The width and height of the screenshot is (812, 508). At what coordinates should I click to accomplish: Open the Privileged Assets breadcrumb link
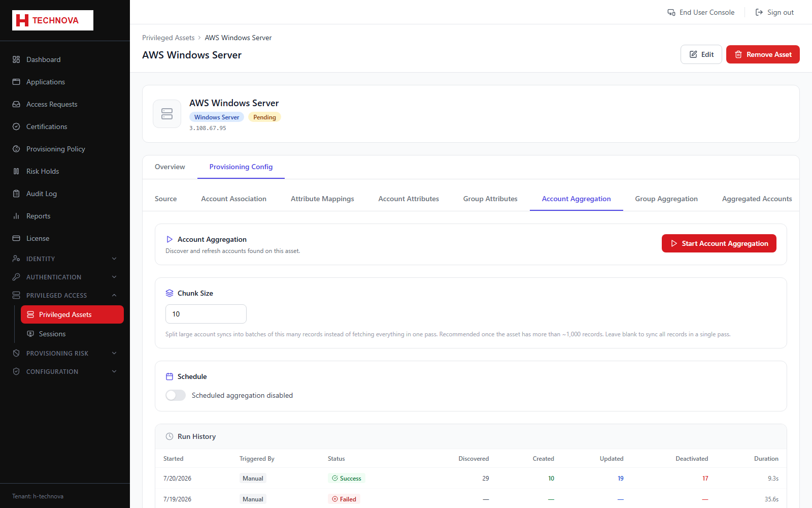168,38
